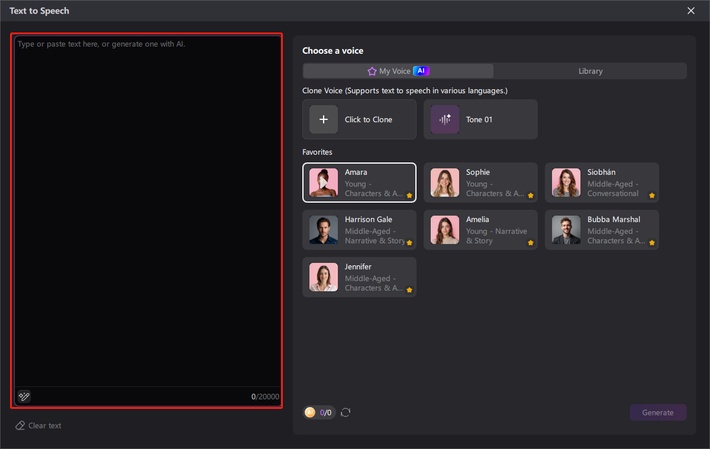This screenshot has height=449, width=710.
Task: Open the Library tab
Action: tap(590, 71)
